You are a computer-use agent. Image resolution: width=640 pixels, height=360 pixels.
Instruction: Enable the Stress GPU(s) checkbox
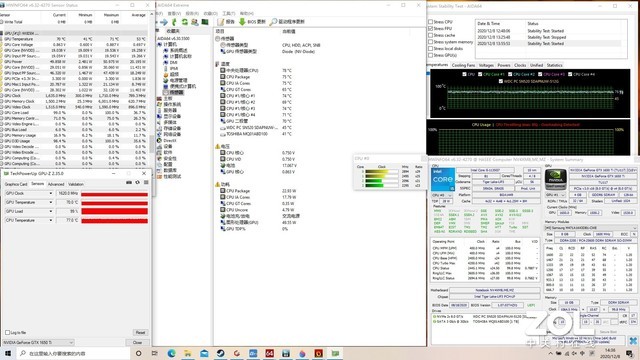coord(430,55)
